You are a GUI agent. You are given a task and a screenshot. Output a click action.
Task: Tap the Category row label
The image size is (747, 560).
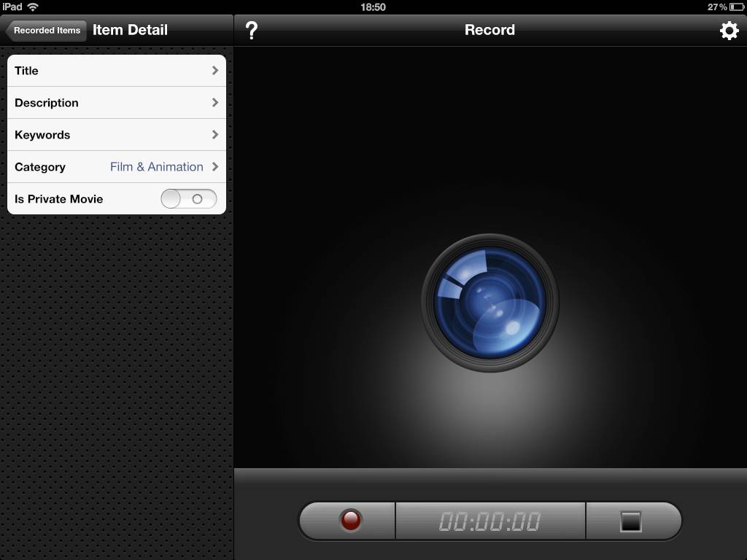(40, 167)
